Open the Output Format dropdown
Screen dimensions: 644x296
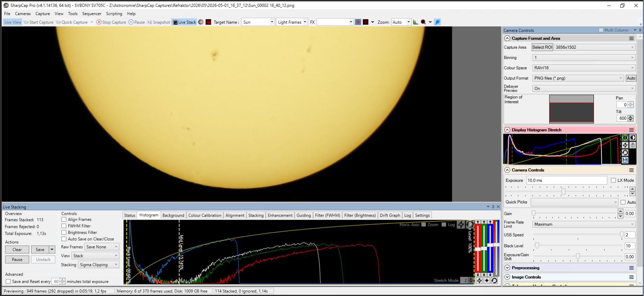(578, 78)
